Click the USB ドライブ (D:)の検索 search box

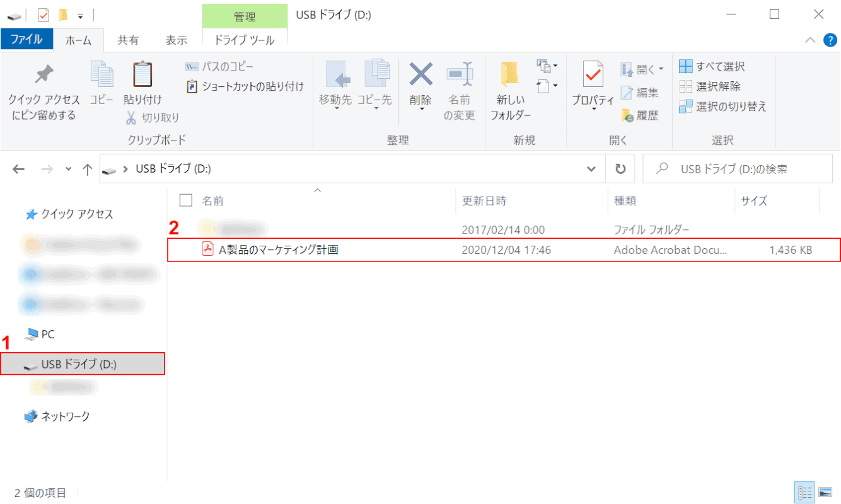(x=738, y=169)
